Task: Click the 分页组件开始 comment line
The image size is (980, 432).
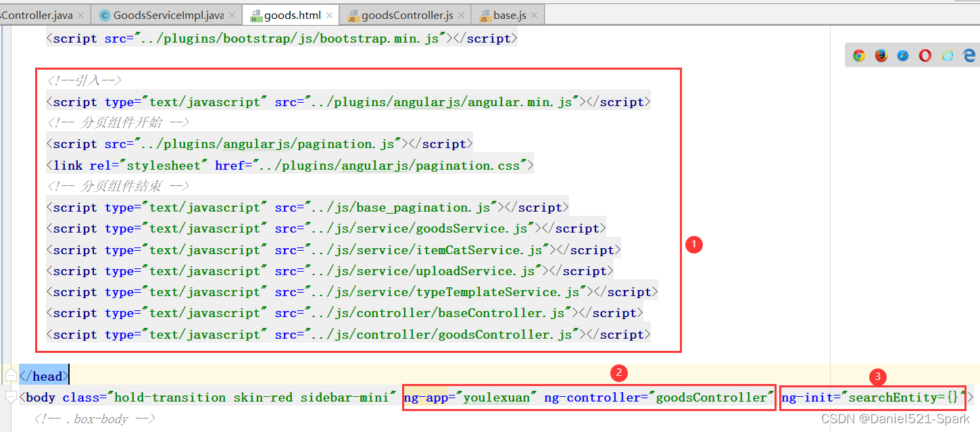Action: coord(118,123)
